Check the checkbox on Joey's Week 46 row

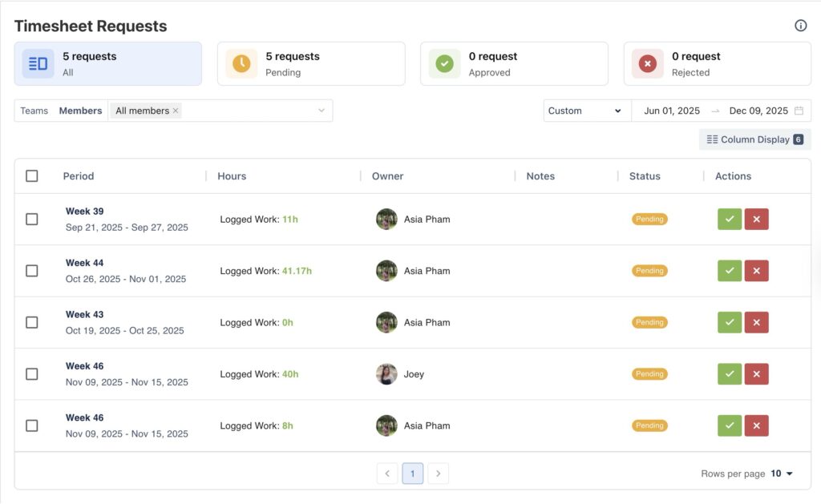(32, 373)
